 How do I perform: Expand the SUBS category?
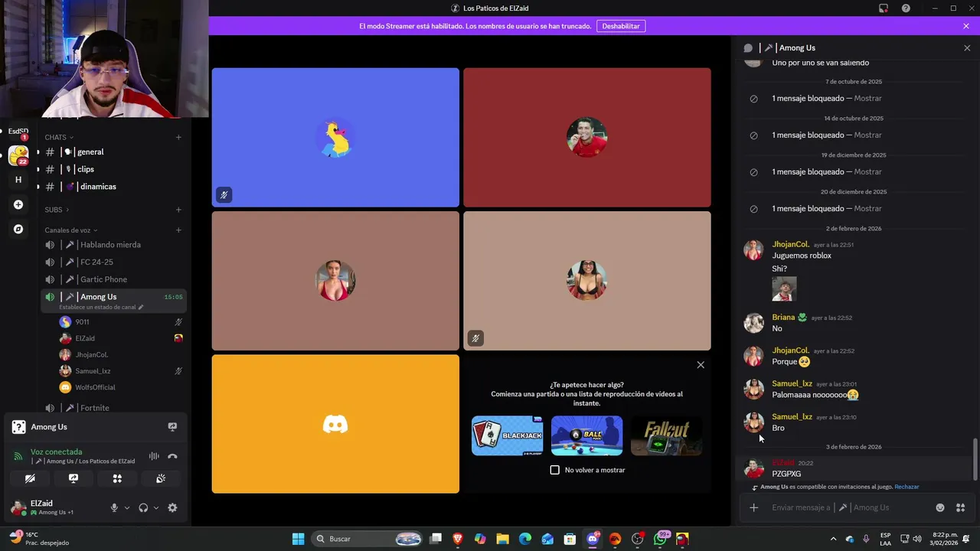point(57,210)
